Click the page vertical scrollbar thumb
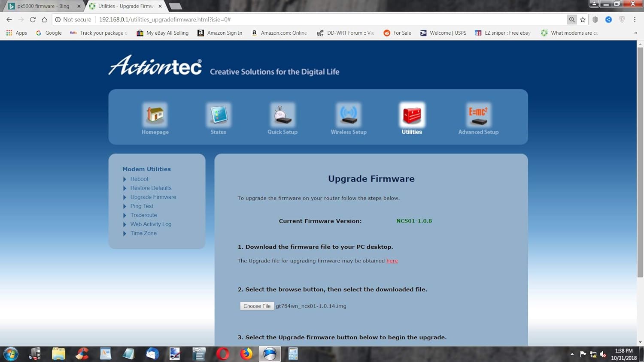This screenshot has height=362, width=644. [640, 163]
